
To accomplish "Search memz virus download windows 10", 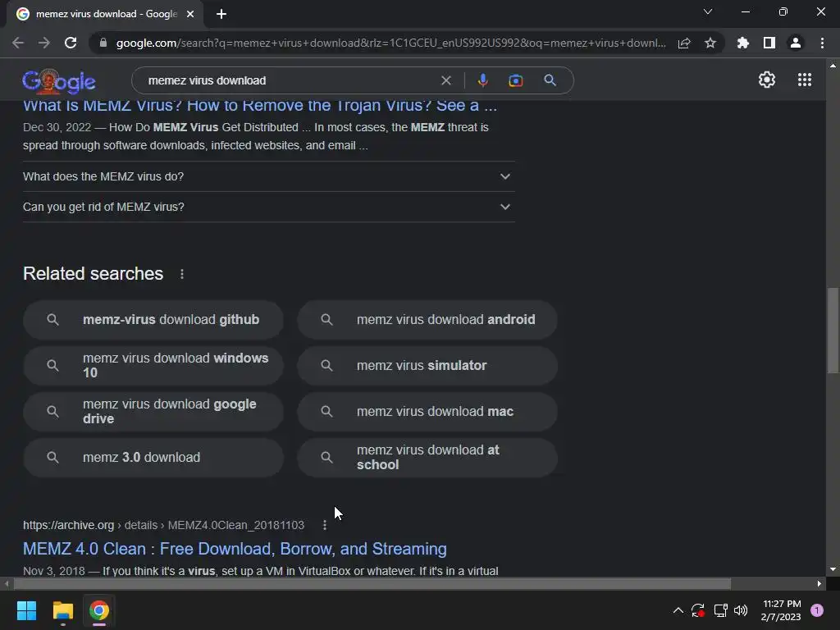I will coord(153,365).
